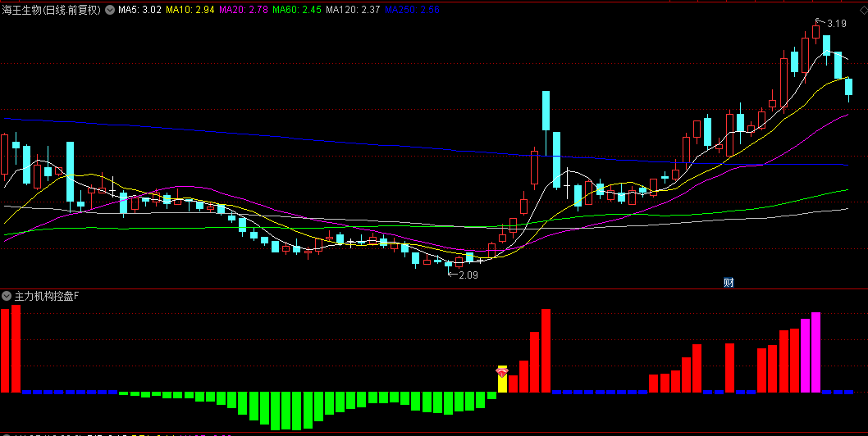Click the 财 financial marker on the price chart
The image size is (868, 436).
[729, 282]
